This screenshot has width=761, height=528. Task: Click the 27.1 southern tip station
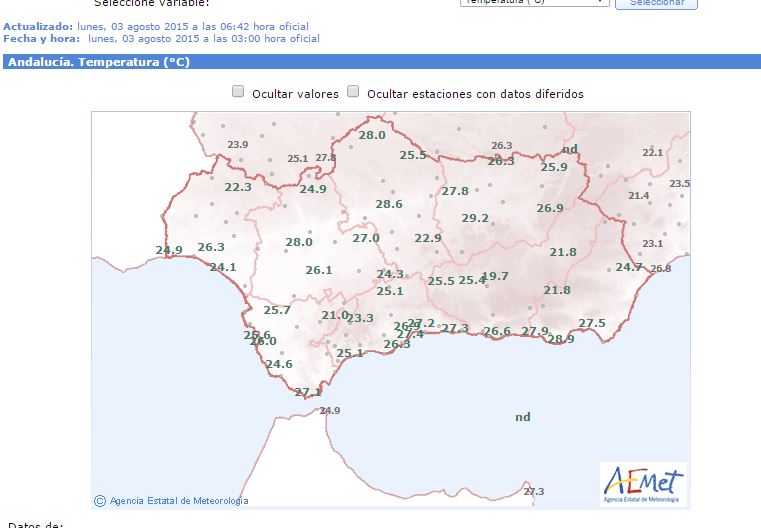(308, 392)
